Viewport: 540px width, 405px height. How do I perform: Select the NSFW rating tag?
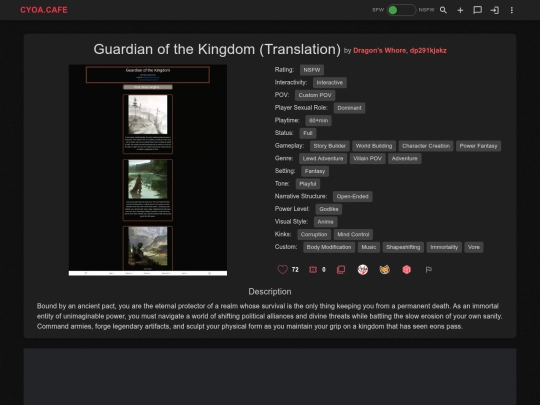pyautogui.click(x=312, y=70)
